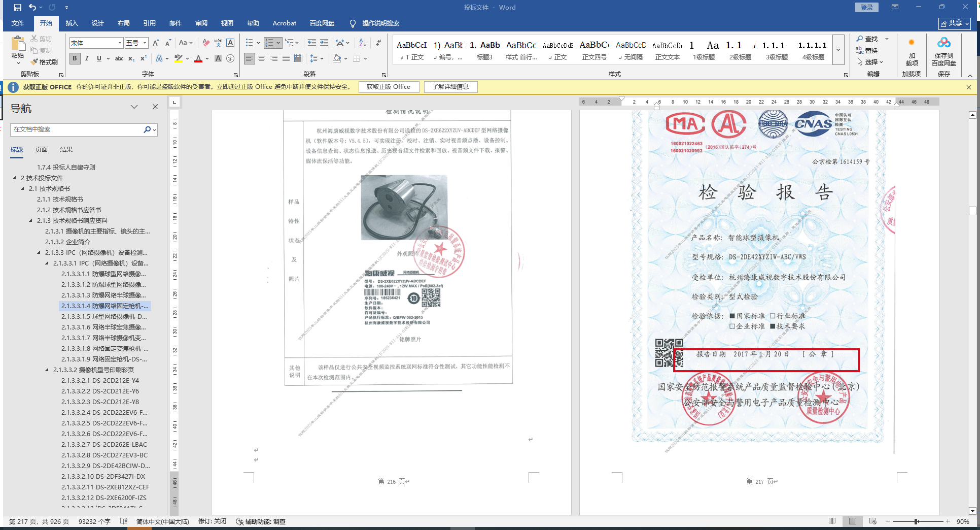The image size is (980, 530).
Task: Apply a character border with the boxed A icon
Action: 230,43
